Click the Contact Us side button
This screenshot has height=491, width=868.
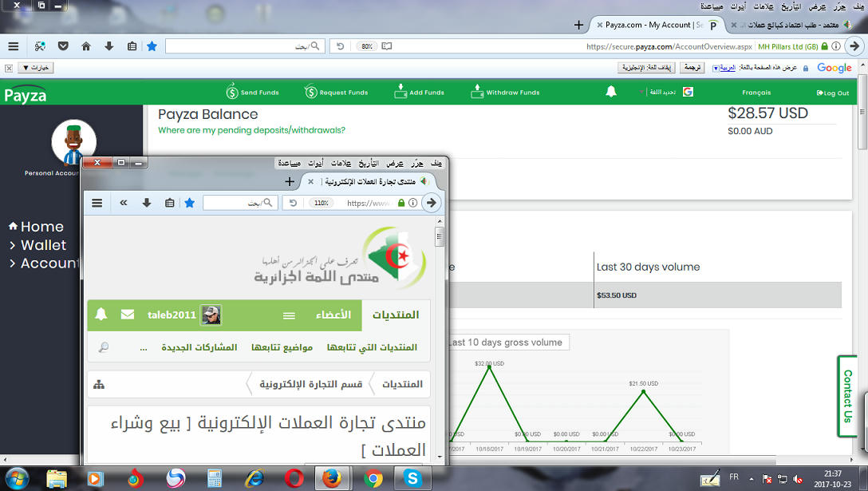pyautogui.click(x=847, y=396)
